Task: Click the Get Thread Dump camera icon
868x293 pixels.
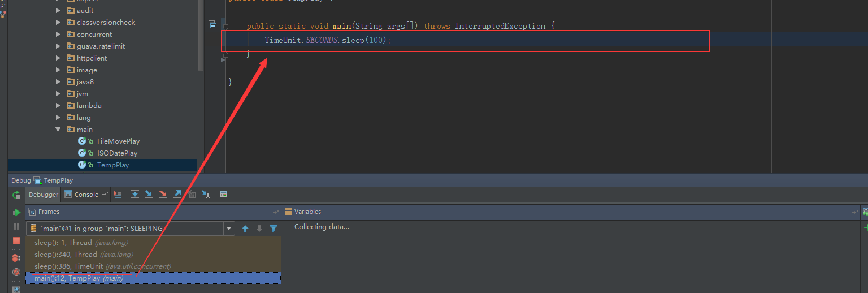Action: point(16,289)
